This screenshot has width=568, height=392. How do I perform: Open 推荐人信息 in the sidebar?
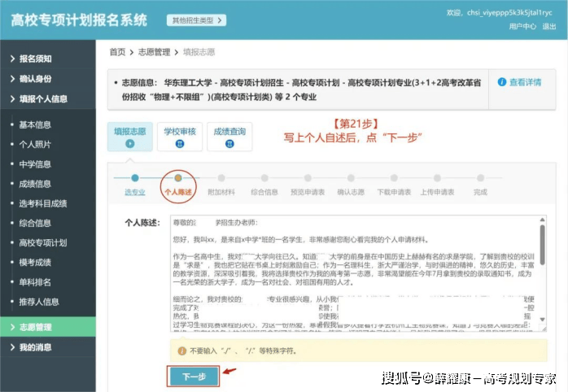point(39,302)
